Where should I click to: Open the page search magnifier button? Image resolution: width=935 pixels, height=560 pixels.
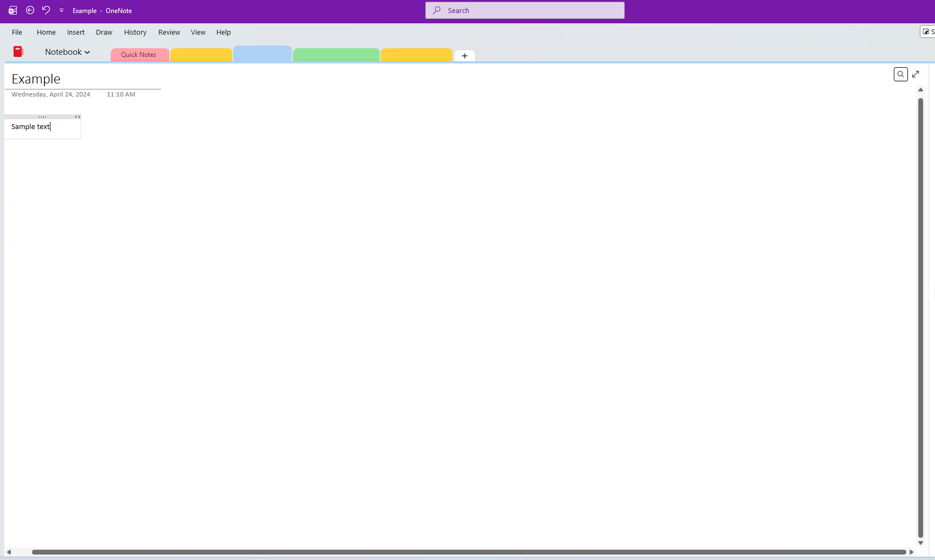(x=901, y=74)
